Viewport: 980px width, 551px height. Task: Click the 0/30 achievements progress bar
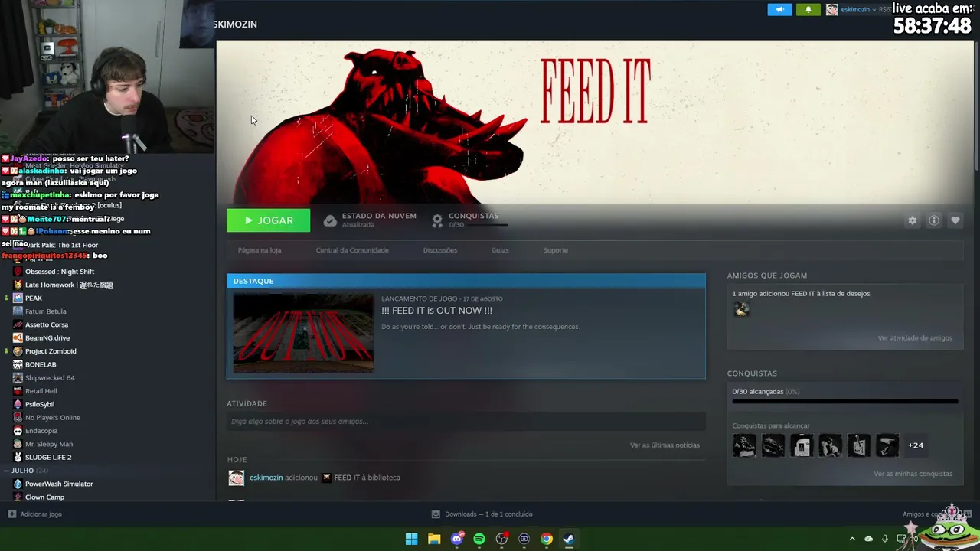click(x=845, y=401)
